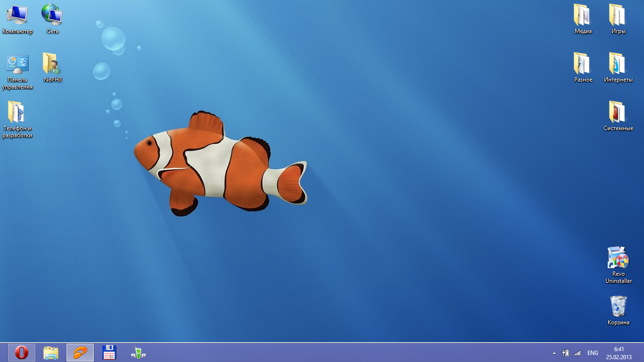This screenshot has height=362, width=644.
Task: Click the Панель управления desktop icon
Action: tap(17, 71)
